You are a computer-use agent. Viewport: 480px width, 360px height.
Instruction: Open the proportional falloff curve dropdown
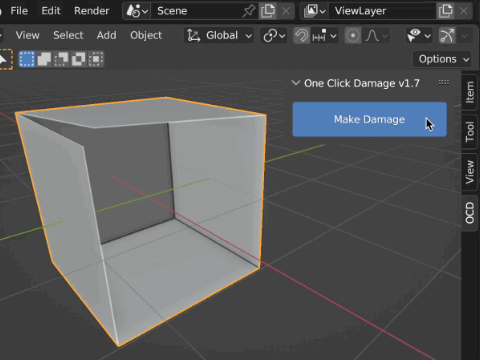(376, 35)
